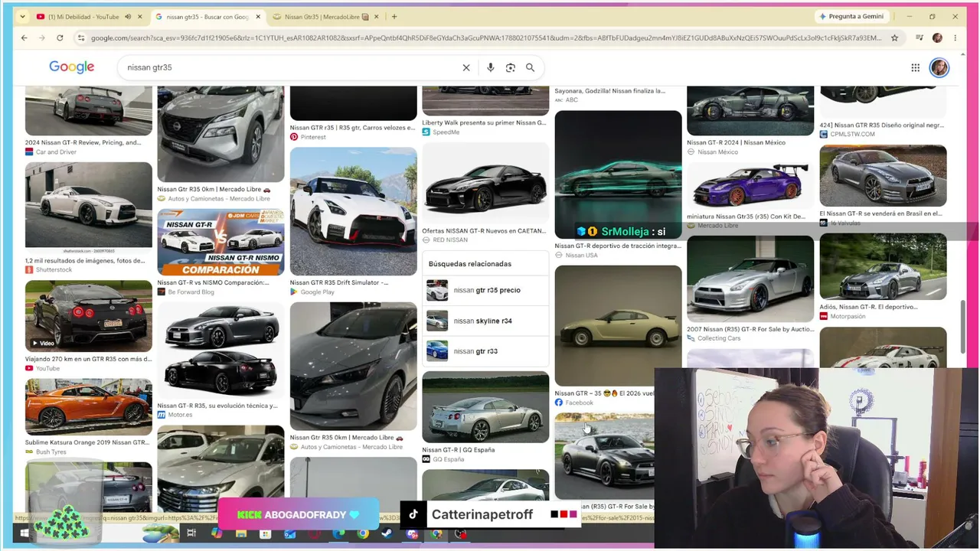Image resolution: width=980 pixels, height=551 pixels.
Task: View site information for google.com
Action: (x=80, y=37)
